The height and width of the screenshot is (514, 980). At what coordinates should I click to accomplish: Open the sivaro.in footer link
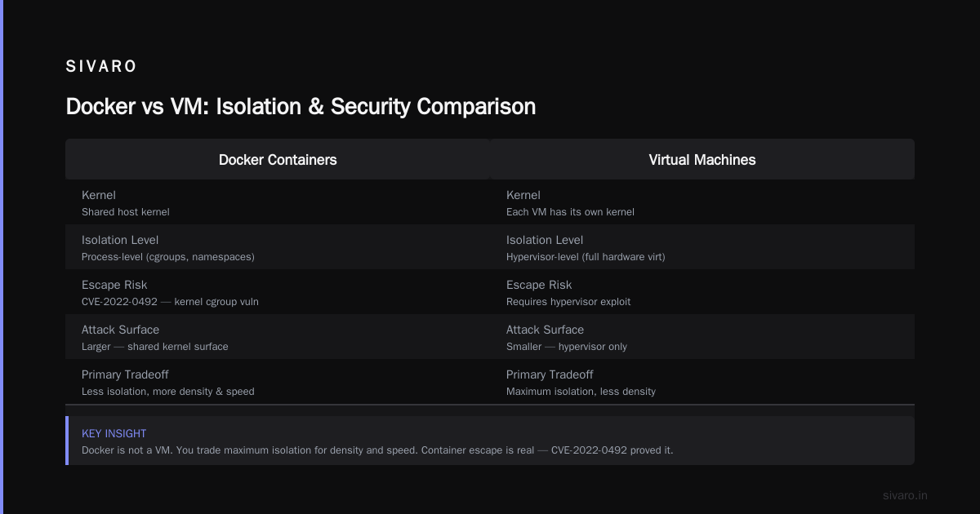click(x=906, y=495)
